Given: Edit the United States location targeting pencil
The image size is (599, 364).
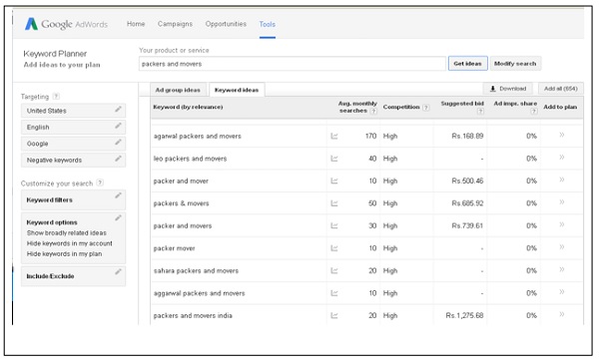Looking at the screenshot, I should (118, 110).
